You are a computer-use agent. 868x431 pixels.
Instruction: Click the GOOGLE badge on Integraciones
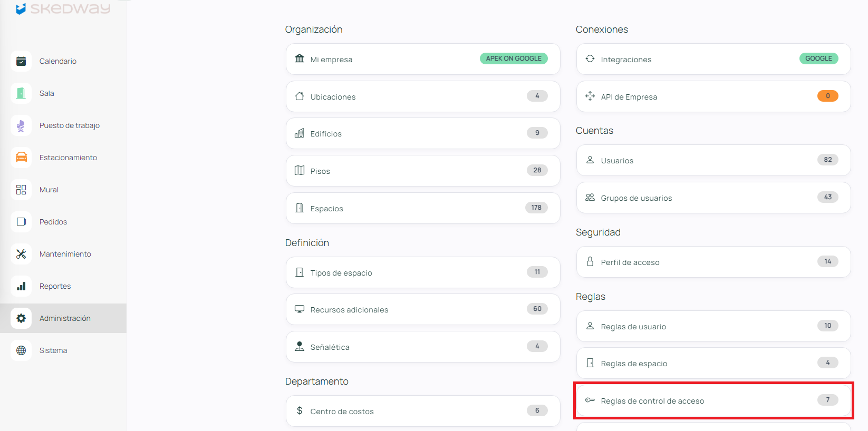818,58
